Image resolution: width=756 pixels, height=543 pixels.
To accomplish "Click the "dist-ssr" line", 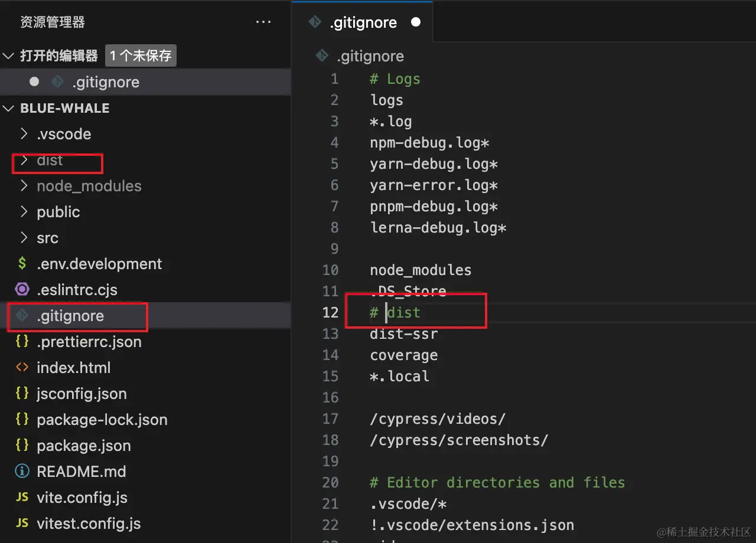I will [404, 334].
